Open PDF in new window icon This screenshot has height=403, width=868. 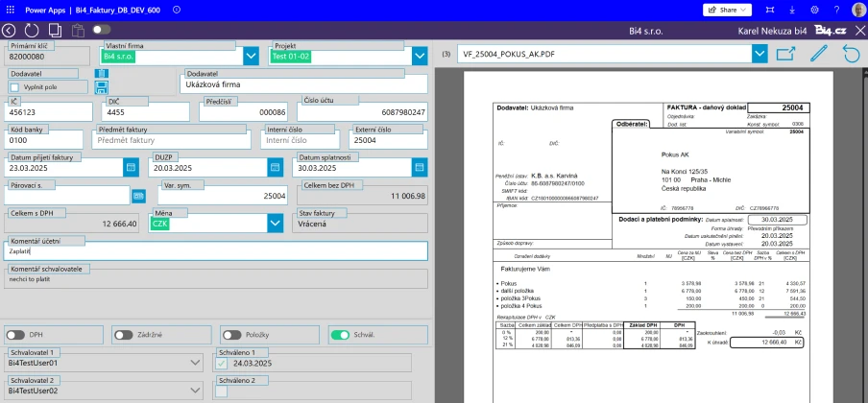786,55
